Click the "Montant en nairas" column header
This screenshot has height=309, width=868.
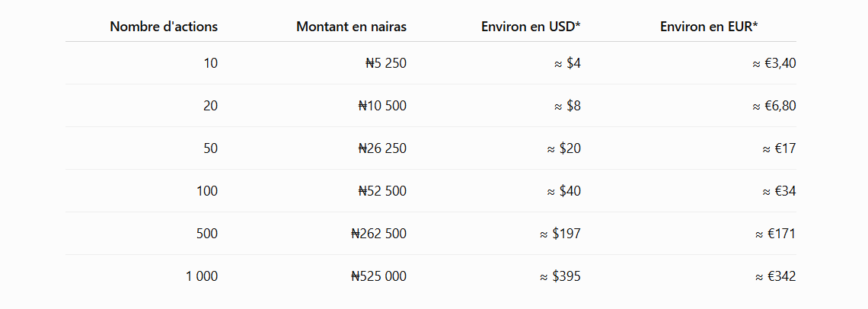point(352,27)
